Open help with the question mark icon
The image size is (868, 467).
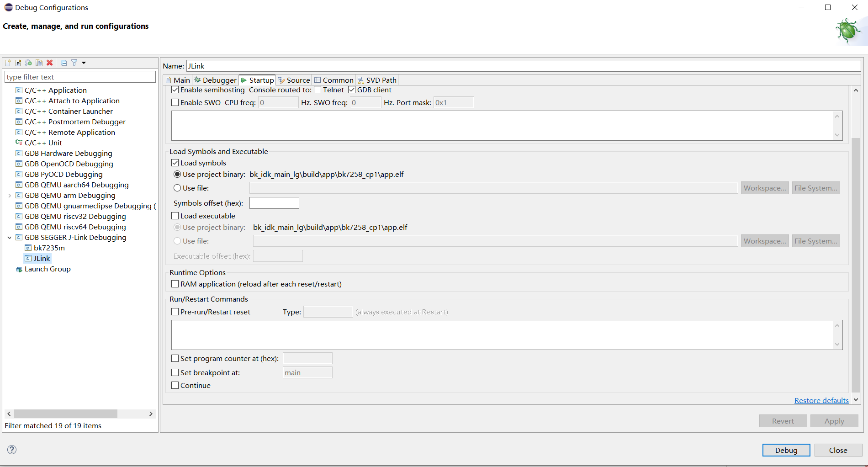(x=12, y=450)
